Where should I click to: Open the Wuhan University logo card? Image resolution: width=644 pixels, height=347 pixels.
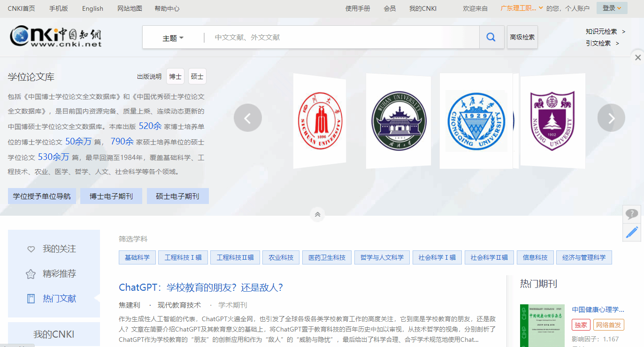(x=399, y=121)
